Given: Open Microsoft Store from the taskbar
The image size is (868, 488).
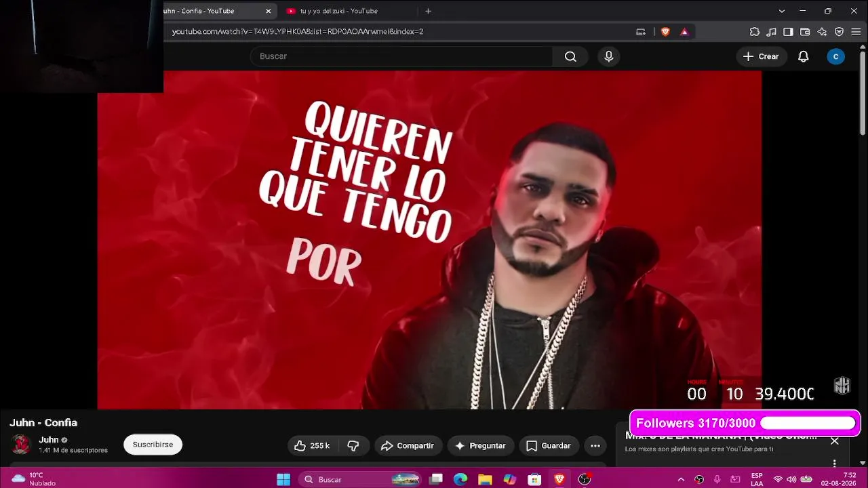Looking at the screenshot, I should pyautogui.click(x=534, y=479).
